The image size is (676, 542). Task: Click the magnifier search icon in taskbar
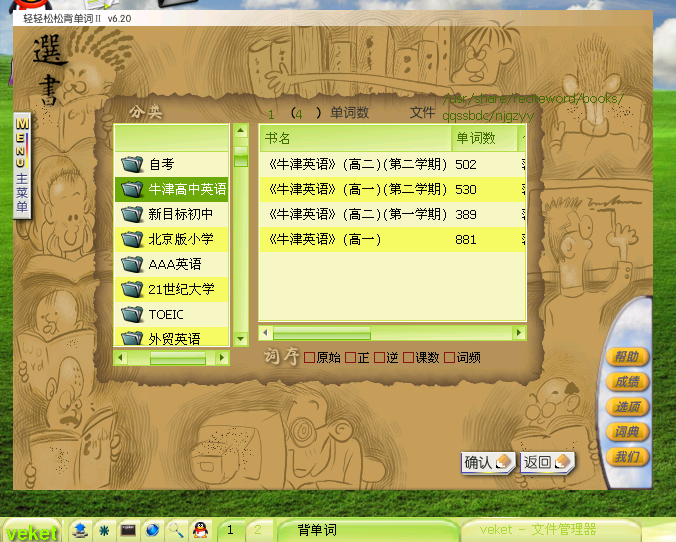[176, 530]
